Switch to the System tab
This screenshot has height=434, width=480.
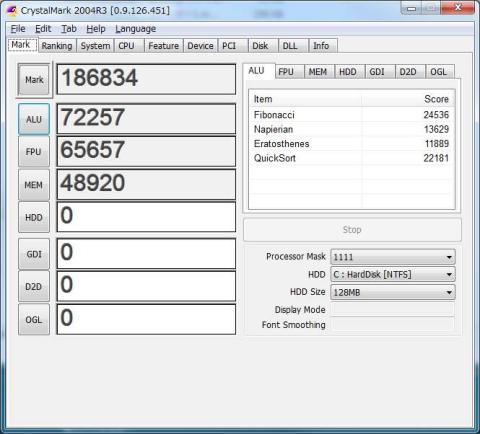point(95,46)
